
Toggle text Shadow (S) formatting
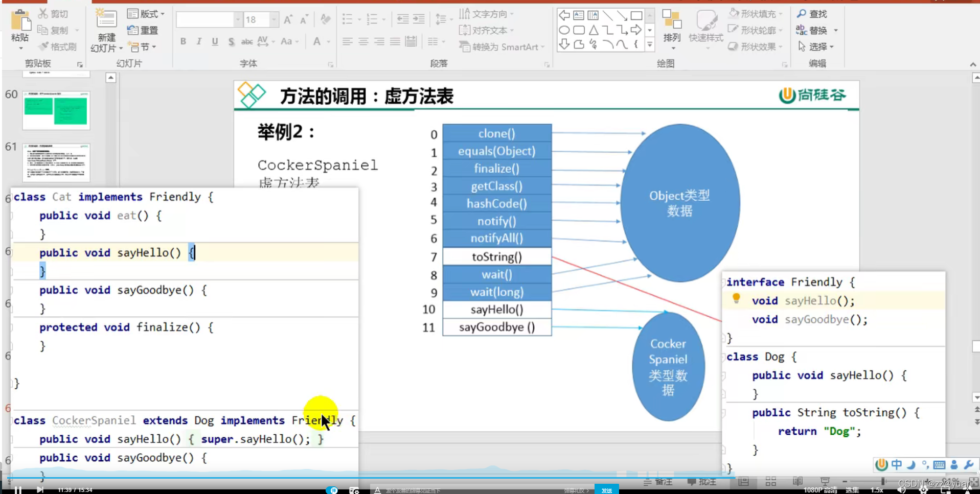pos(231,41)
